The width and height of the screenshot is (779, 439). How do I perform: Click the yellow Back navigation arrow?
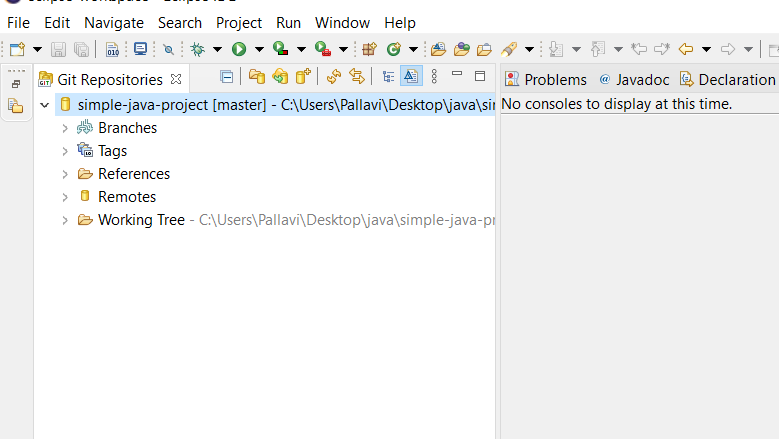click(686, 49)
